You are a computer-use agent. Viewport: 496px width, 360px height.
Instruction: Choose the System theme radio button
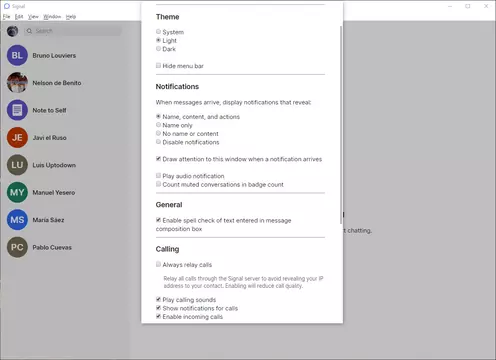pos(158,32)
